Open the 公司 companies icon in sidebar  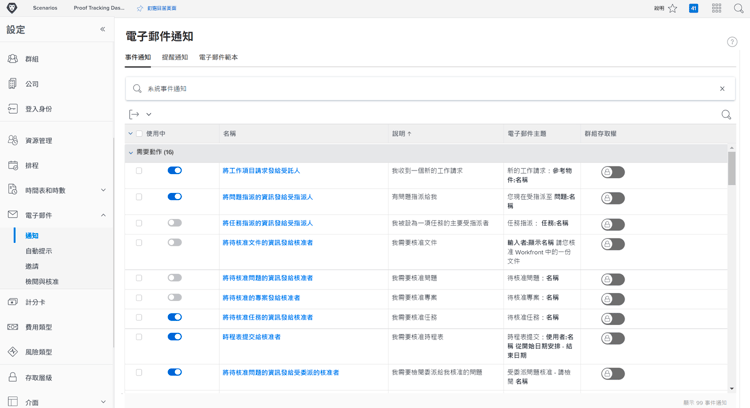(x=13, y=83)
